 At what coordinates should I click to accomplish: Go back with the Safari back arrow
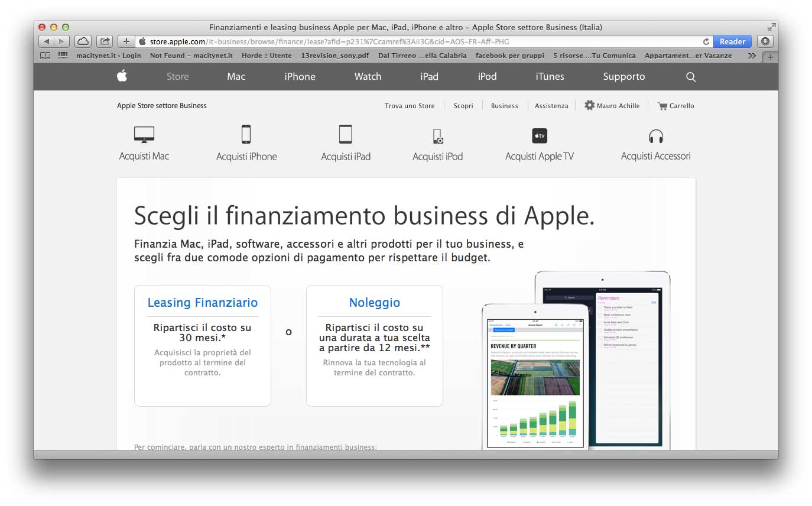[47, 41]
